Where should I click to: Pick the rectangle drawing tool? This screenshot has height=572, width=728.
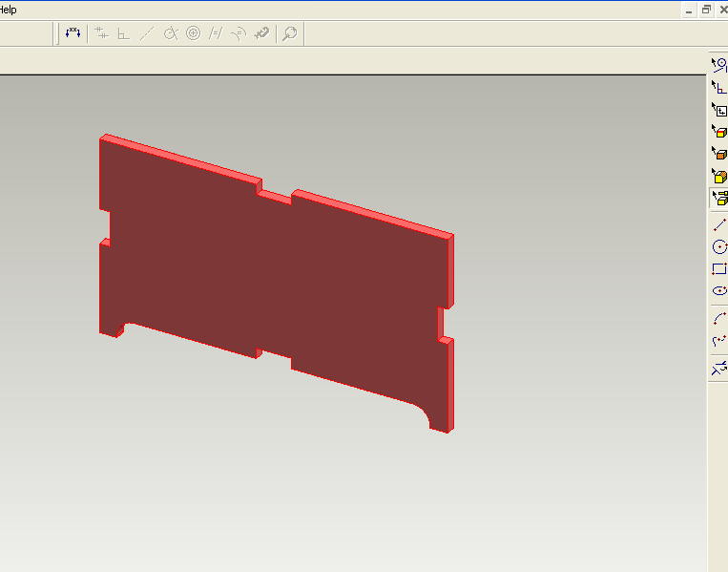point(719,268)
